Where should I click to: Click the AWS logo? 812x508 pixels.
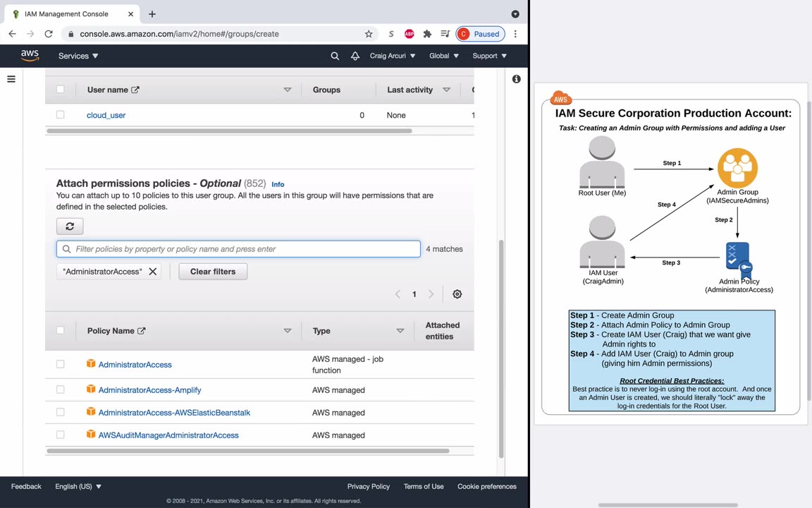point(30,56)
